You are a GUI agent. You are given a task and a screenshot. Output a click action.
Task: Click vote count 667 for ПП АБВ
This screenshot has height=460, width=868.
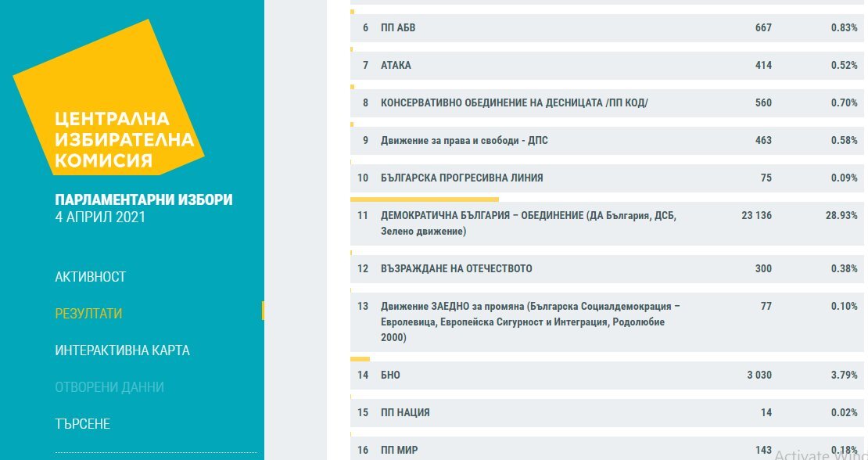click(763, 27)
